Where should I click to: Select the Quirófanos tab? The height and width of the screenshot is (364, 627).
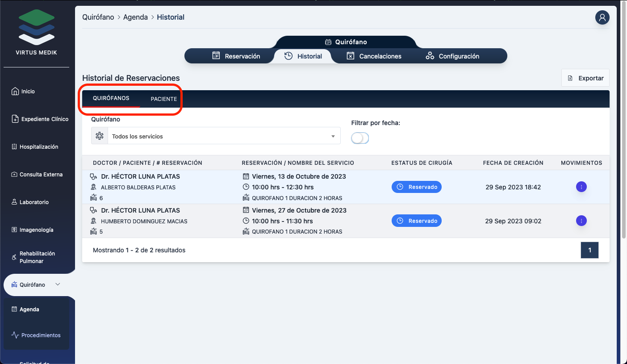tap(111, 98)
